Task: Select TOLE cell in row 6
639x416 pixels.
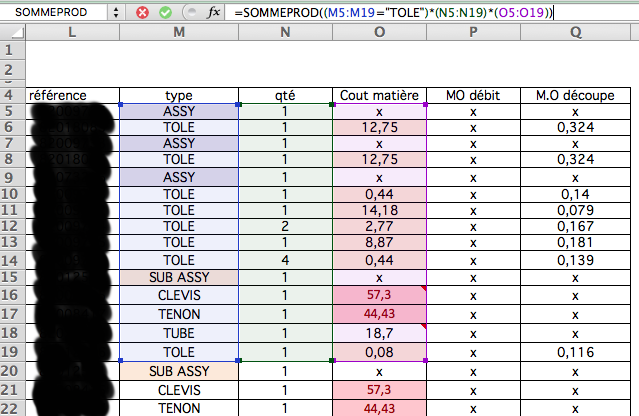Action: tap(179, 127)
